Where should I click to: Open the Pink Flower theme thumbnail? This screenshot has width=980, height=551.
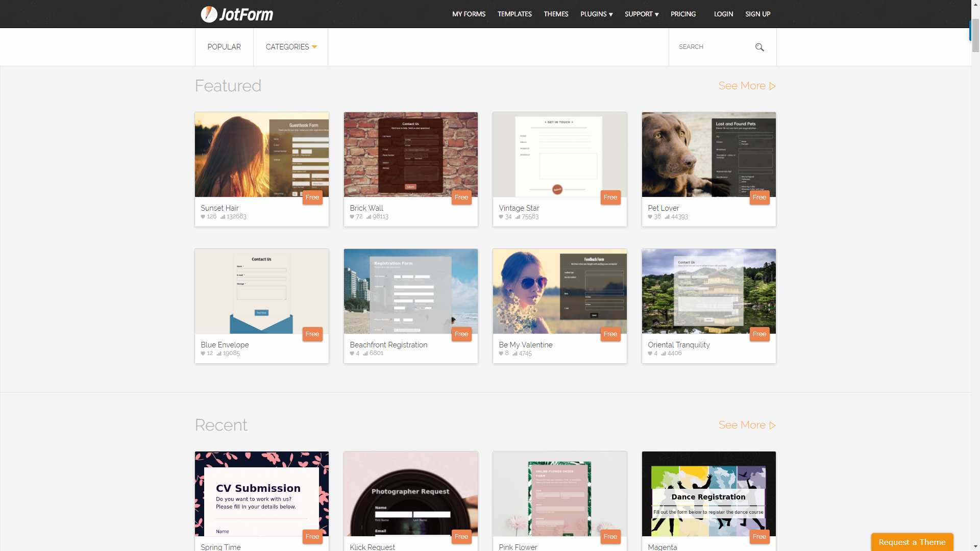click(x=560, y=494)
